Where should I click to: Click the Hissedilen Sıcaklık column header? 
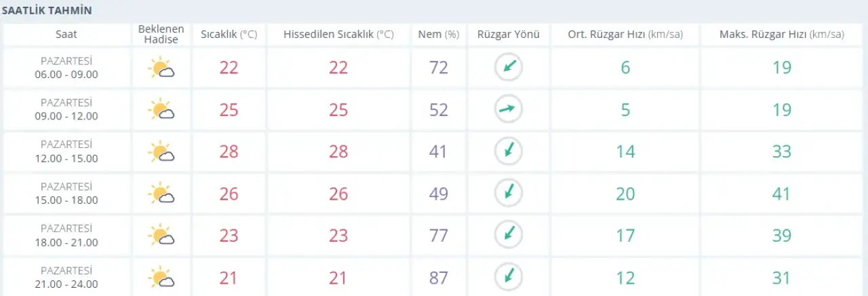338,35
